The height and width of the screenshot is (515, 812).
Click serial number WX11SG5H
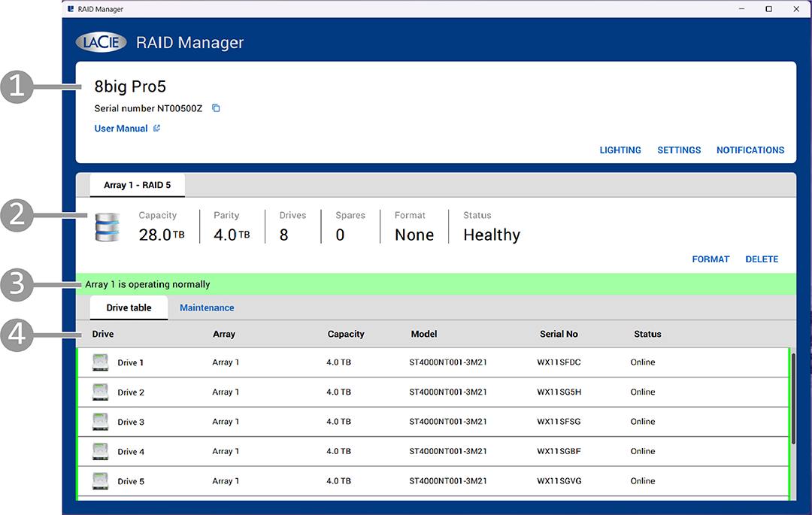(x=559, y=392)
